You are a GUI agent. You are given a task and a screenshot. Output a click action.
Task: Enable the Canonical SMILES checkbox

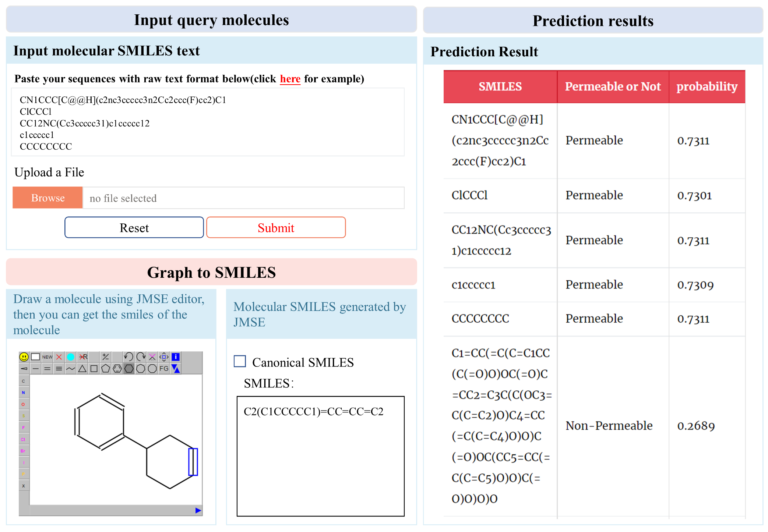coord(240,361)
